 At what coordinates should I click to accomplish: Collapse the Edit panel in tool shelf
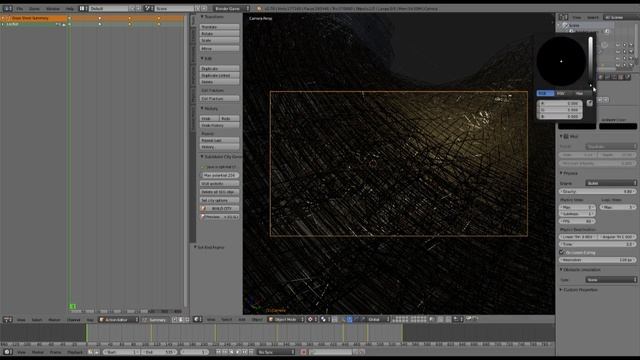[202, 58]
